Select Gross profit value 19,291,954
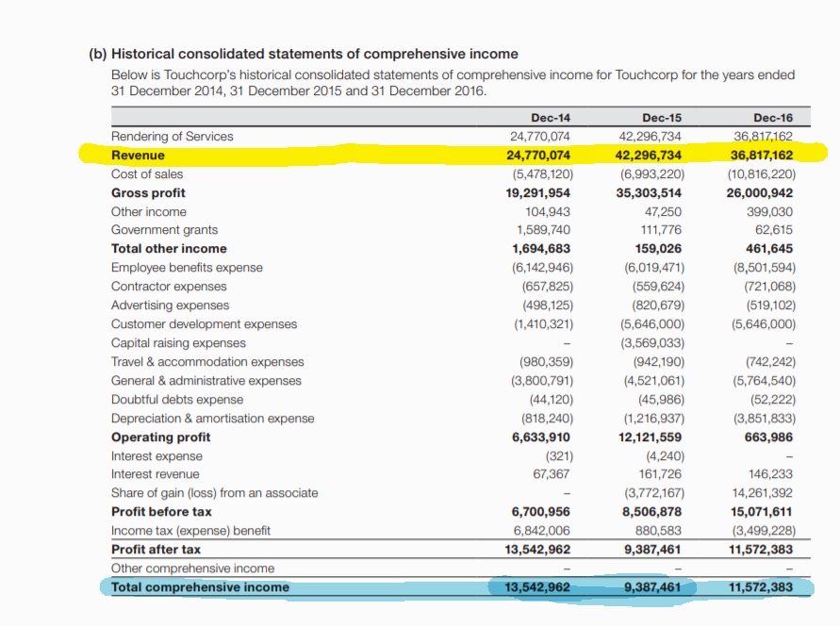840x626 pixels. [x=538, y=192]
